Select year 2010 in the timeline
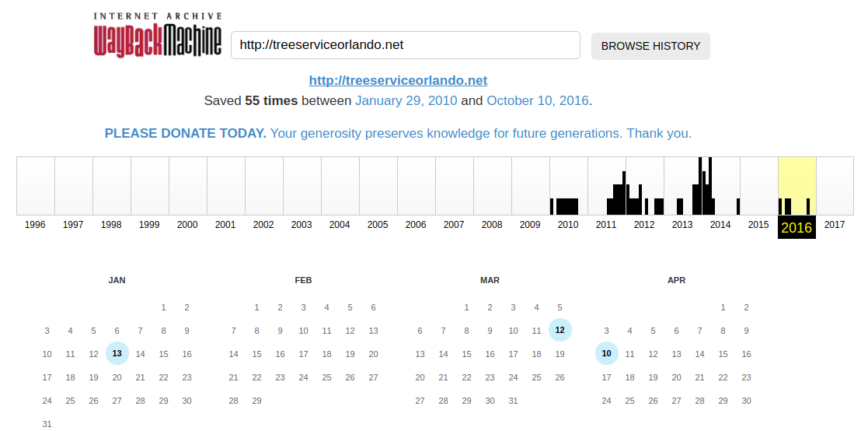Screen dimensions: 868x431 click(x=568, y=224)
